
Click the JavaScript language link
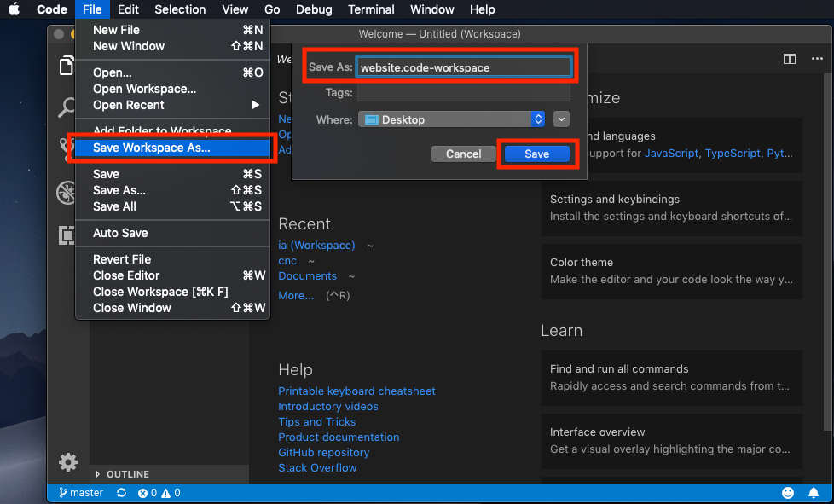point(671,154)
